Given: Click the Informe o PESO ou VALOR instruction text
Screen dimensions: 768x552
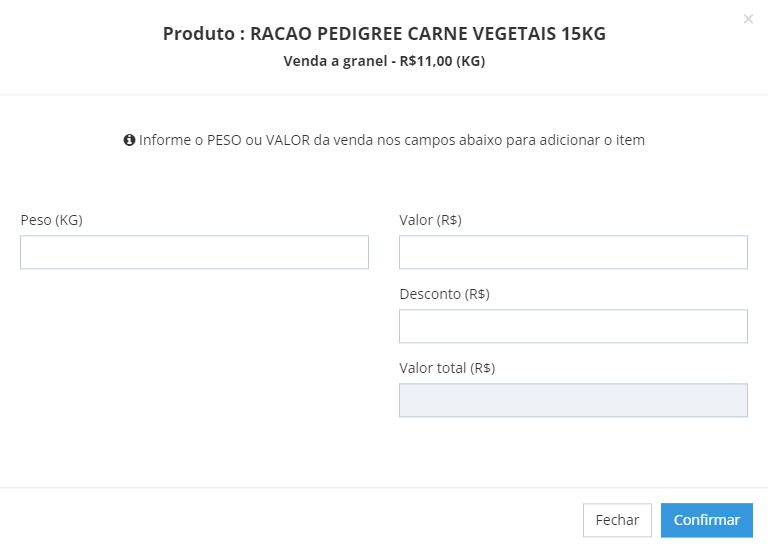Looking at the screenshot, I should coord(392,140).
